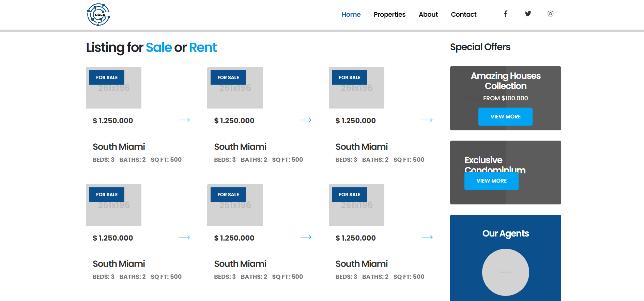Click the agent's circular profile photo

505,272
